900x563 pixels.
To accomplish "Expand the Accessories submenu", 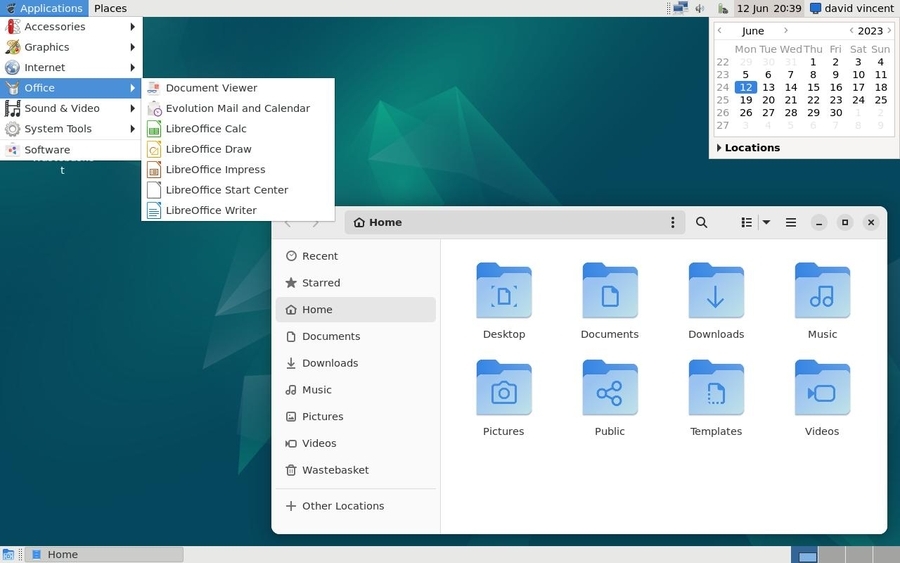I will [71, 26].
